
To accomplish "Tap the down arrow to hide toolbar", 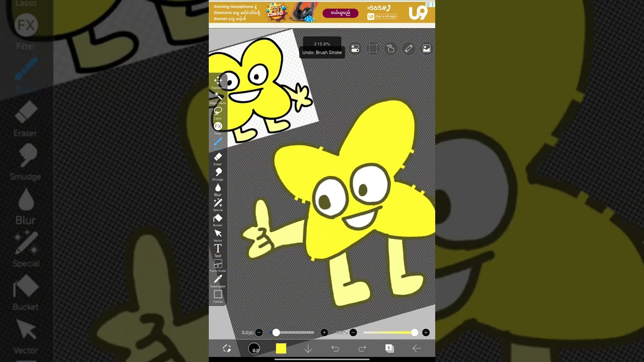I will (x=308, y=348).
